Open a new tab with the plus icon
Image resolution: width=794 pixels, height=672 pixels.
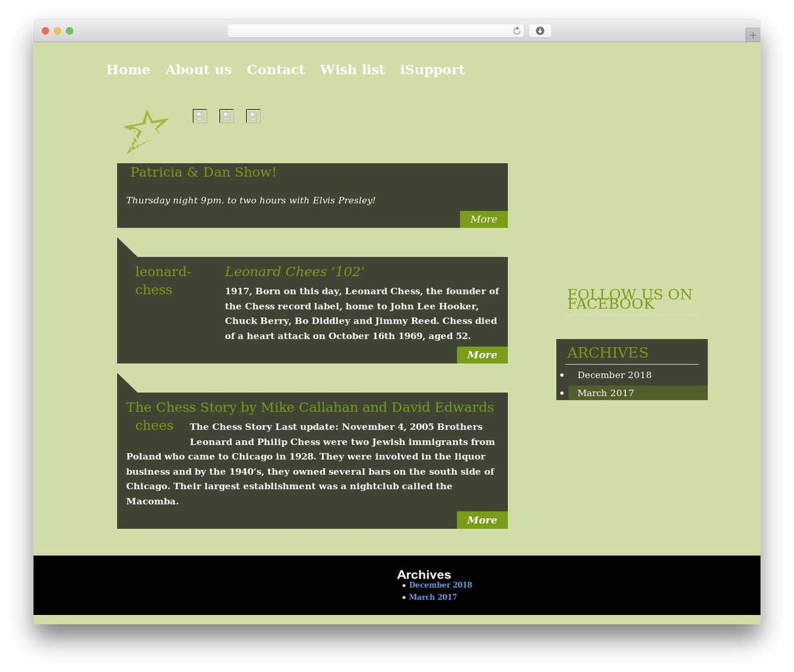tap(752, 35)
